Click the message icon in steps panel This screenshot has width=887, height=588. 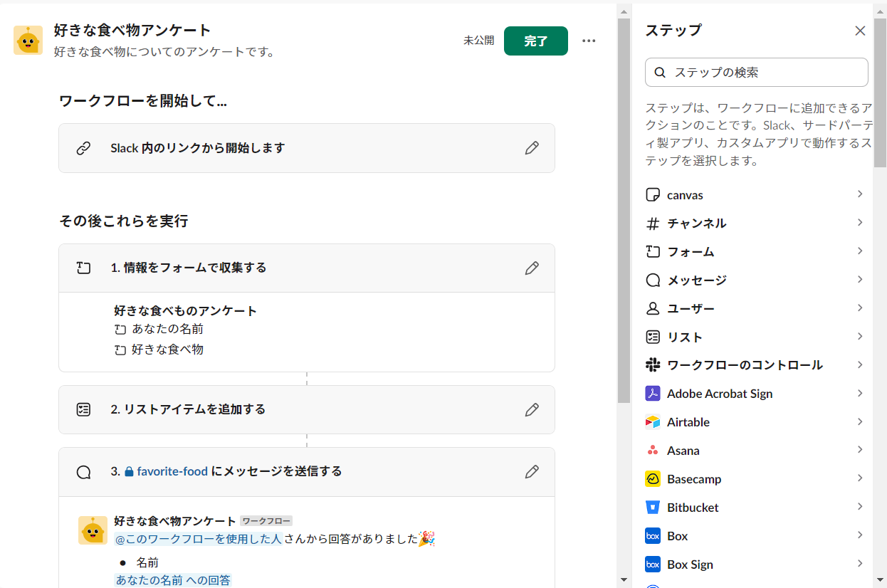(x=653, y=280)
